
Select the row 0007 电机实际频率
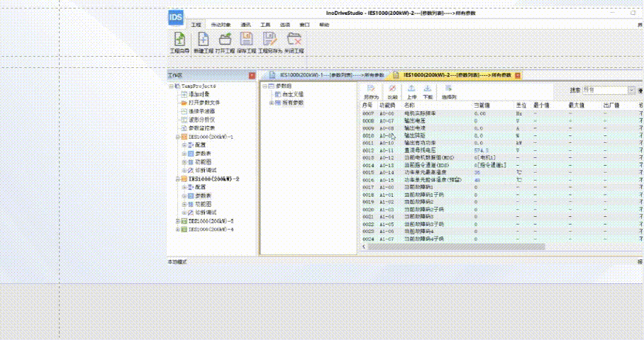click(500, 113)
